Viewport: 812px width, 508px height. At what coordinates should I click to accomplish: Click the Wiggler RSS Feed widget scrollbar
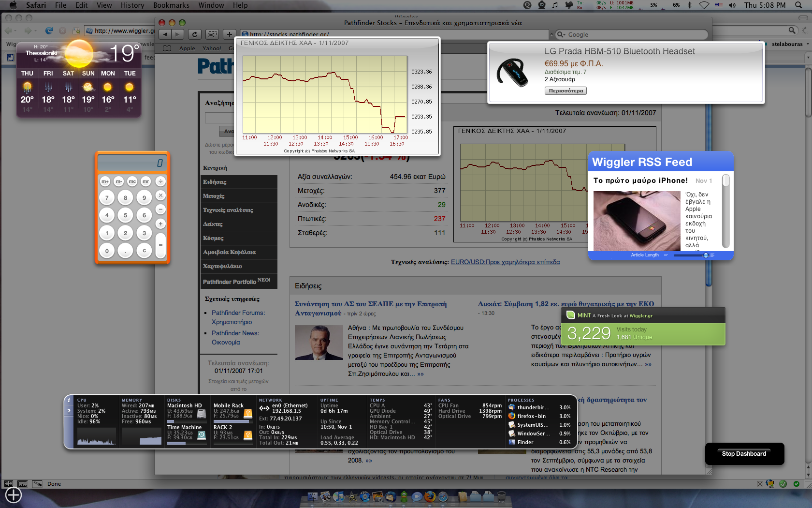[x=725, y=211]
